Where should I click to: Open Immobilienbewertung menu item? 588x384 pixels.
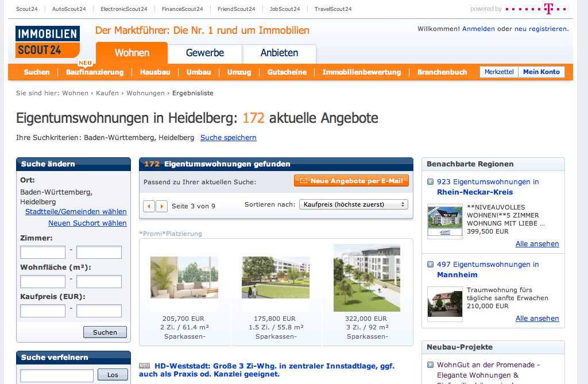[362, 72]
